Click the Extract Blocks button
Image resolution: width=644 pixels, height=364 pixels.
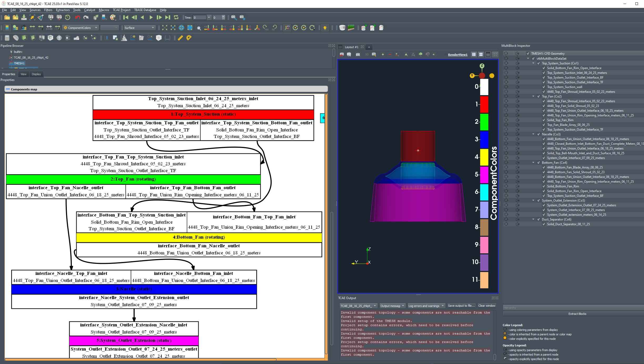[x=577, y=314]
